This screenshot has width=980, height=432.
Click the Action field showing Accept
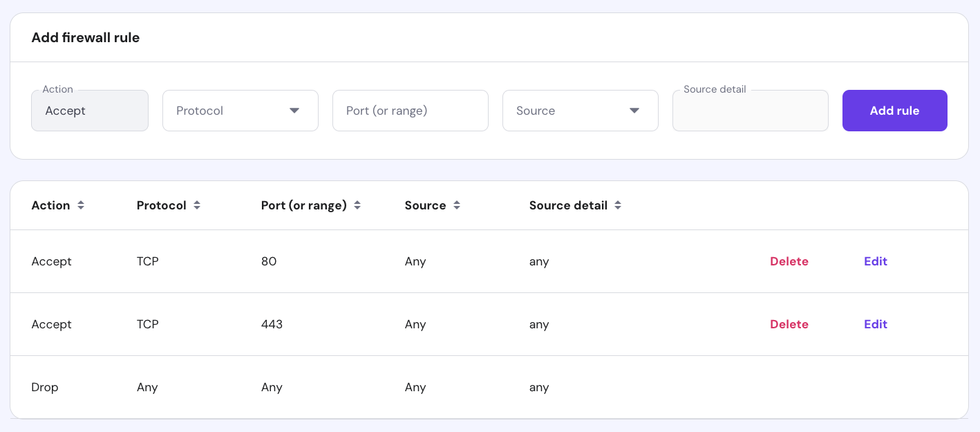pos(90,111)
